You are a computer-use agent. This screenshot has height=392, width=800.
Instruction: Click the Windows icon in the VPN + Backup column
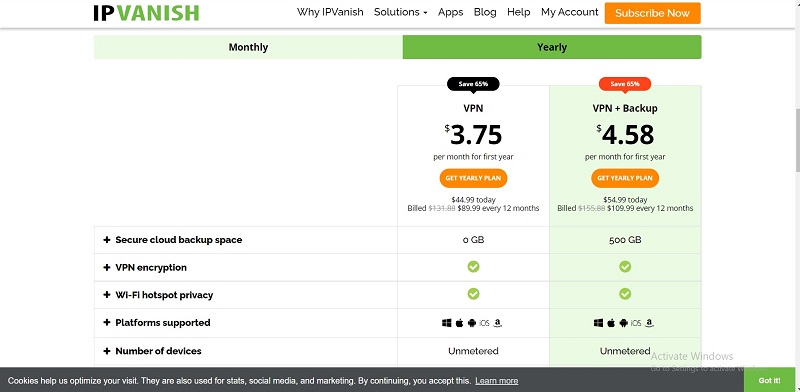(x=598, y=323)
